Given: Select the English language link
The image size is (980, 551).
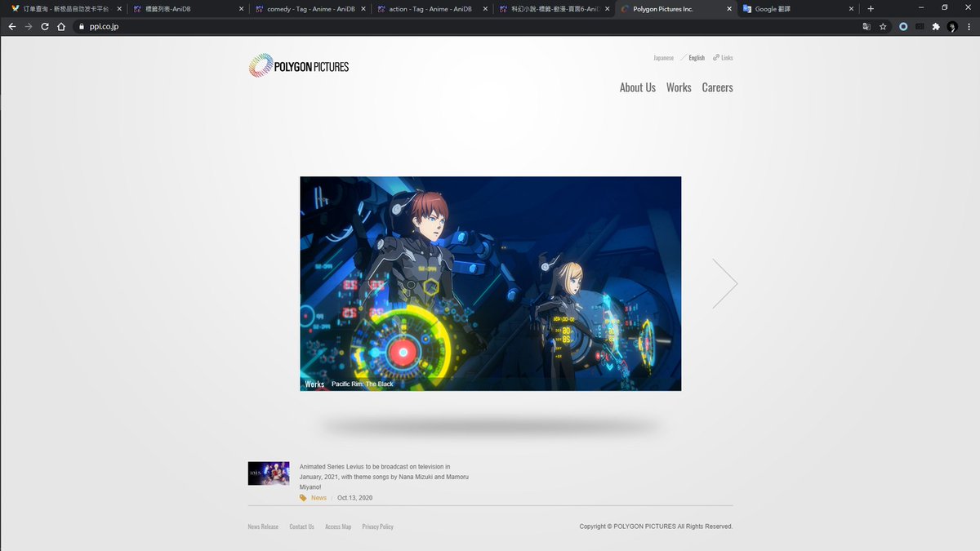Looking at the screenshot, I should point(697,58).
